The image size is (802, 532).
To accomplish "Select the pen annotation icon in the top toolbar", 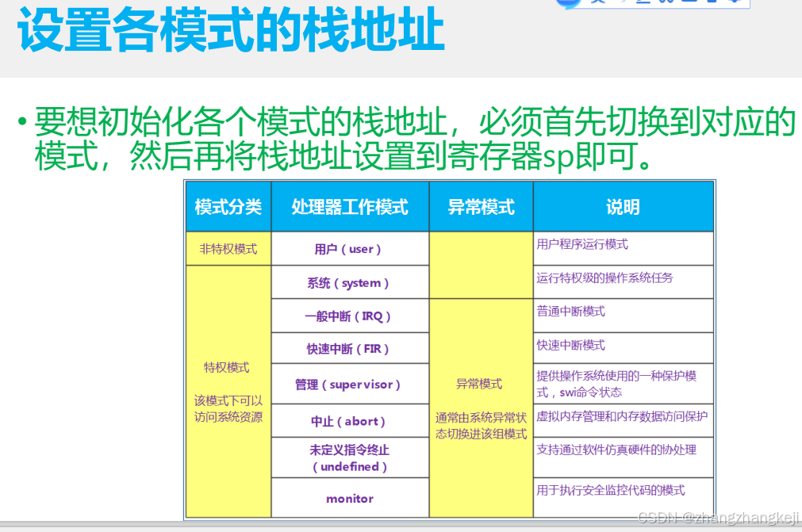I will (597, 4).
